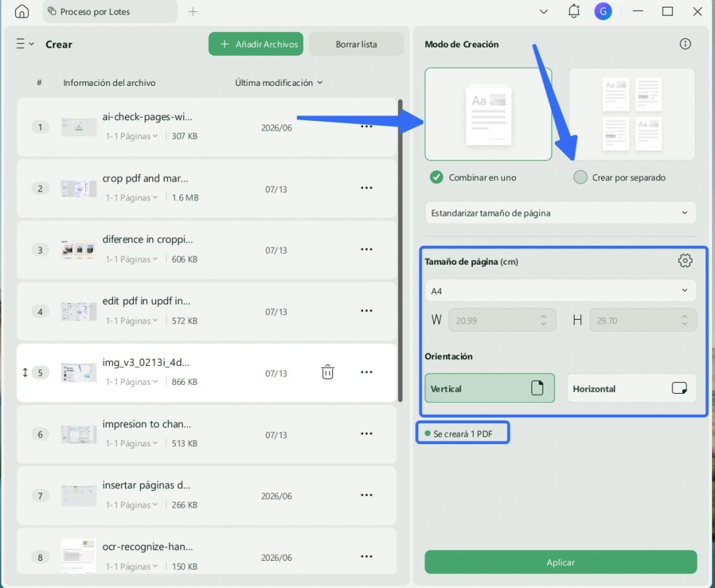Open more options for impresion to chan file
This screenshot has height=588, width=715.
(x=367, y=434)
